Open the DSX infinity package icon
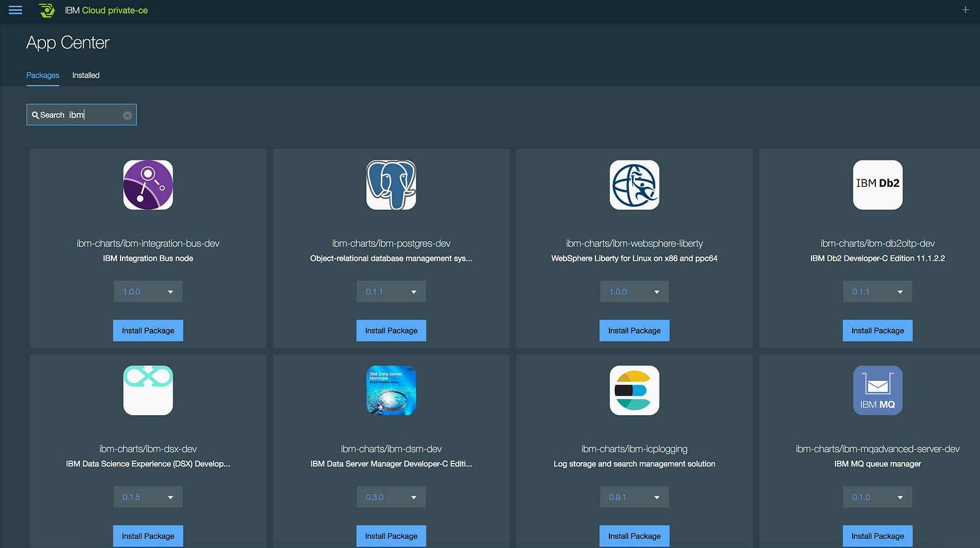980x548 pixels. [x=148, y=391]
